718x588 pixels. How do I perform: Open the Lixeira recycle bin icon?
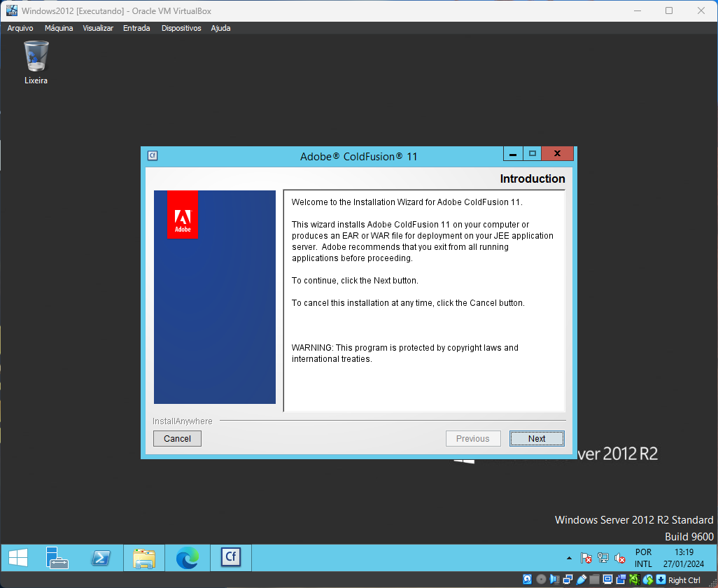coord(36,62)
